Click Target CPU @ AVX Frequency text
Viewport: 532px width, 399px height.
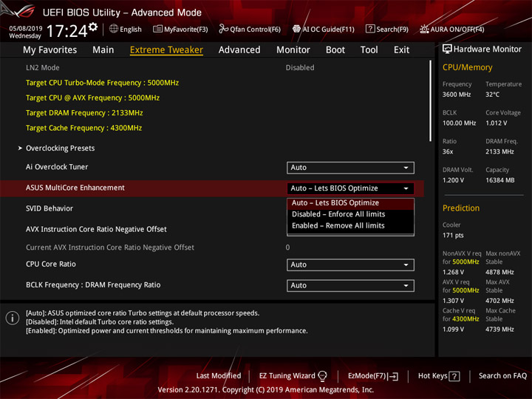point(92,98)
